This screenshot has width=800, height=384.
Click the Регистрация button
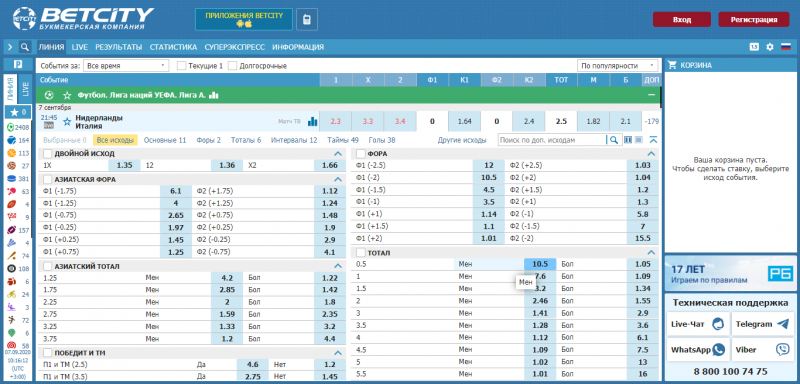point(754,20)
